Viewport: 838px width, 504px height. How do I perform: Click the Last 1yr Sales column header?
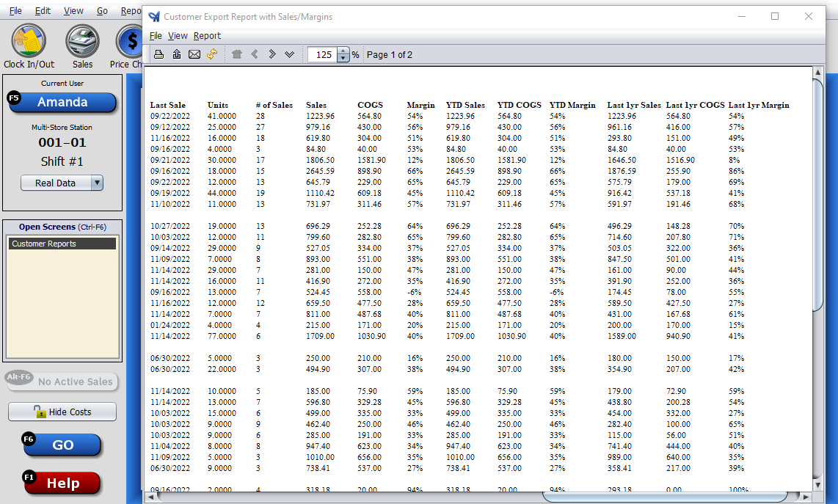coord(634,106)
